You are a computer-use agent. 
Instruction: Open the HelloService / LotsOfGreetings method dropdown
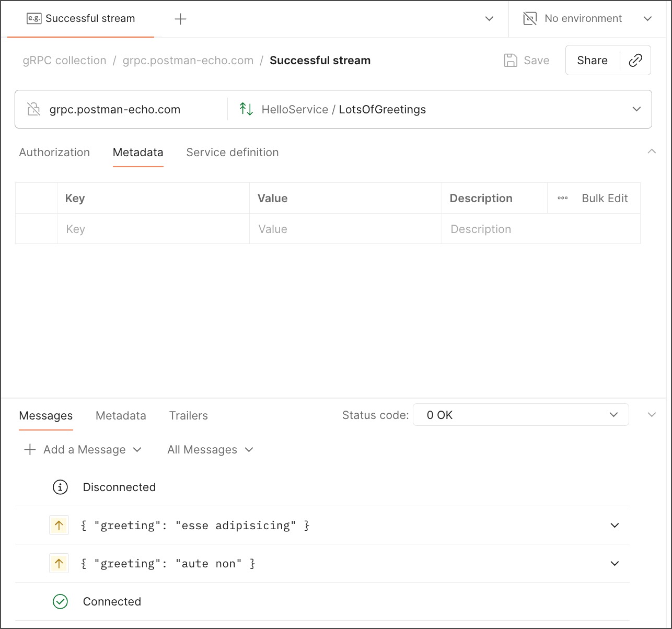point(636,109)
